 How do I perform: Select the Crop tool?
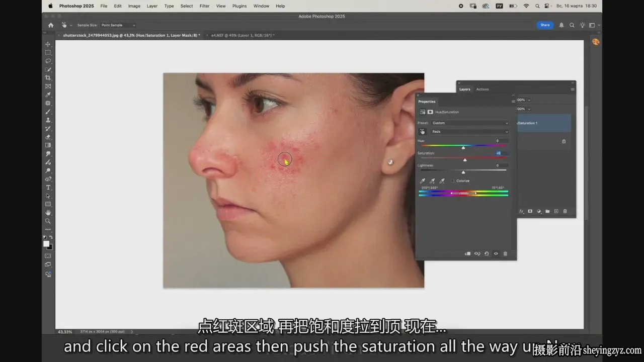click(48, 78)
